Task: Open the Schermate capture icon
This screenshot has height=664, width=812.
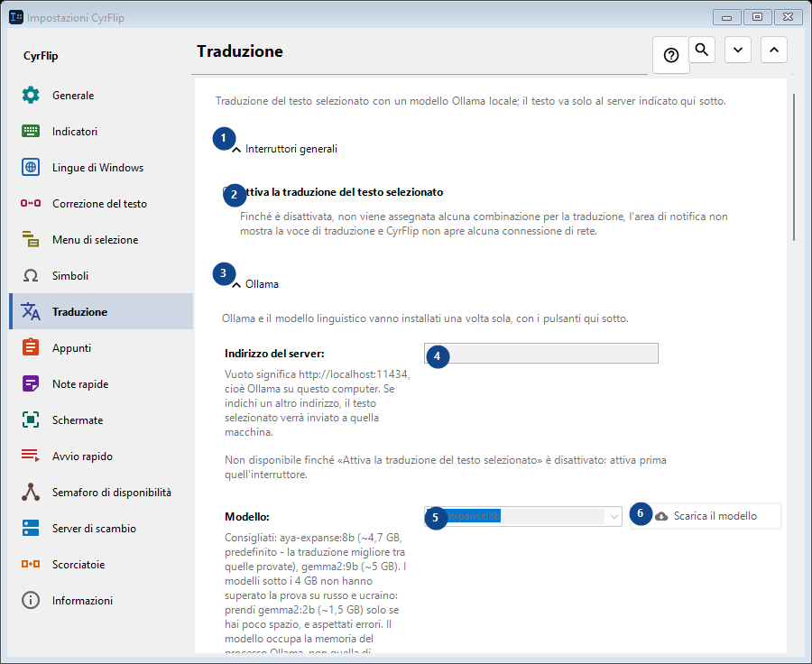Action: pos(31,420)
